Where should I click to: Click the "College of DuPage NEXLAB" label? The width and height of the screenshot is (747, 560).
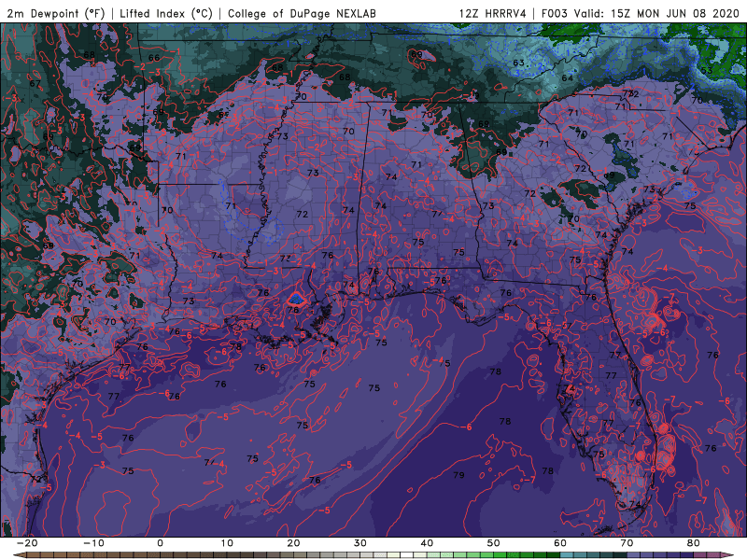302,13
